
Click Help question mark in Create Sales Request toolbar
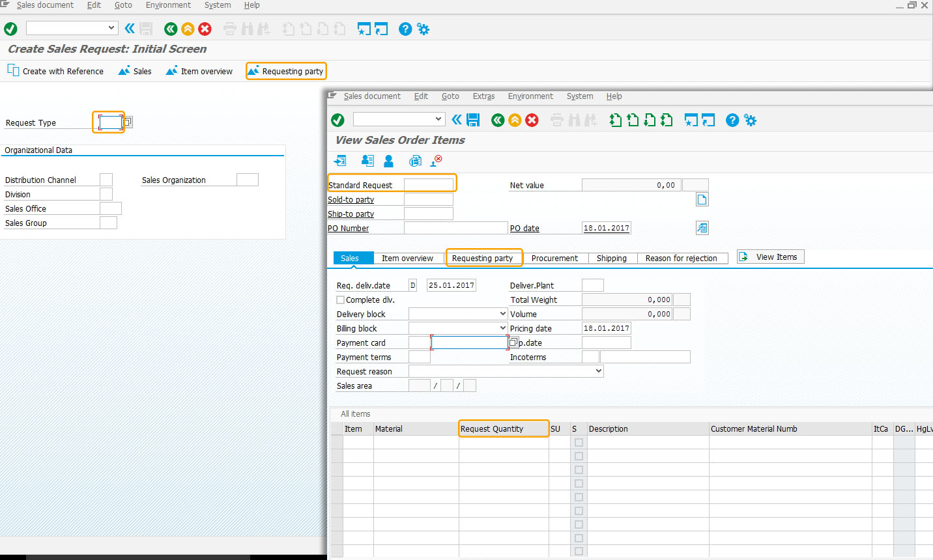tap(405, 29)
